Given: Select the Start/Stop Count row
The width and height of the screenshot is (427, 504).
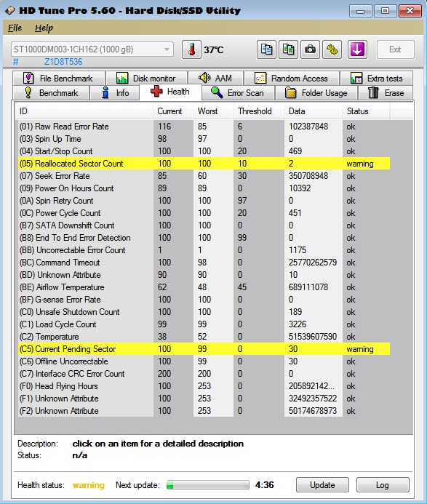Looking at the screenshot, I should pos(204,151).
